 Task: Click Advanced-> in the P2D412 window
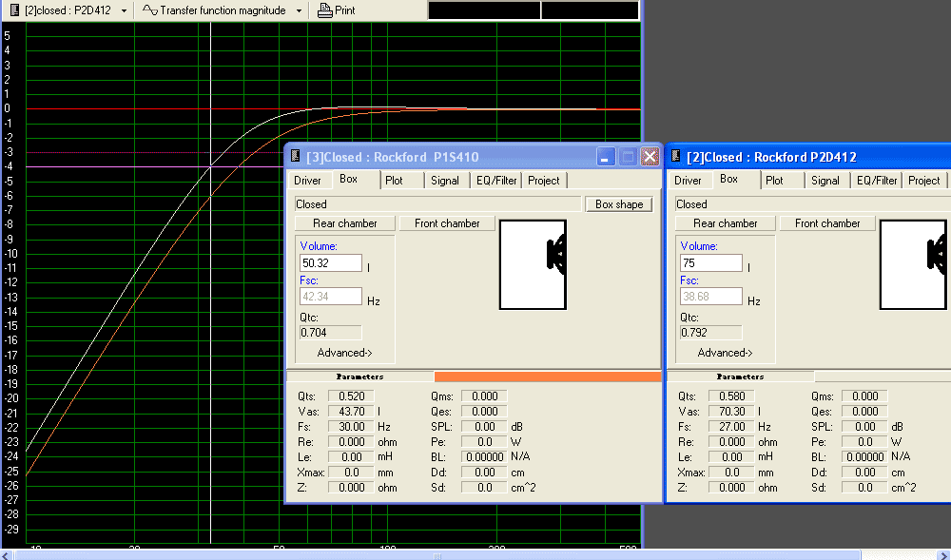(725, 353)
